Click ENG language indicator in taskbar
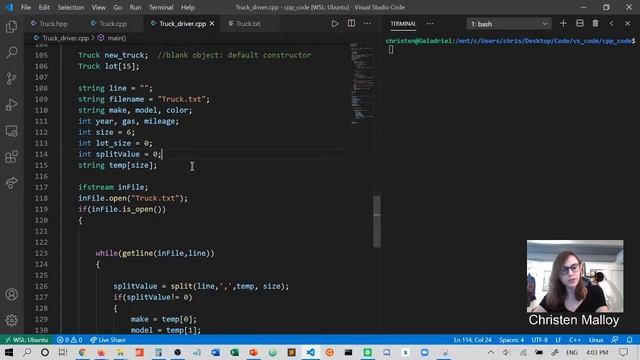640x360 pixels. 571,352
